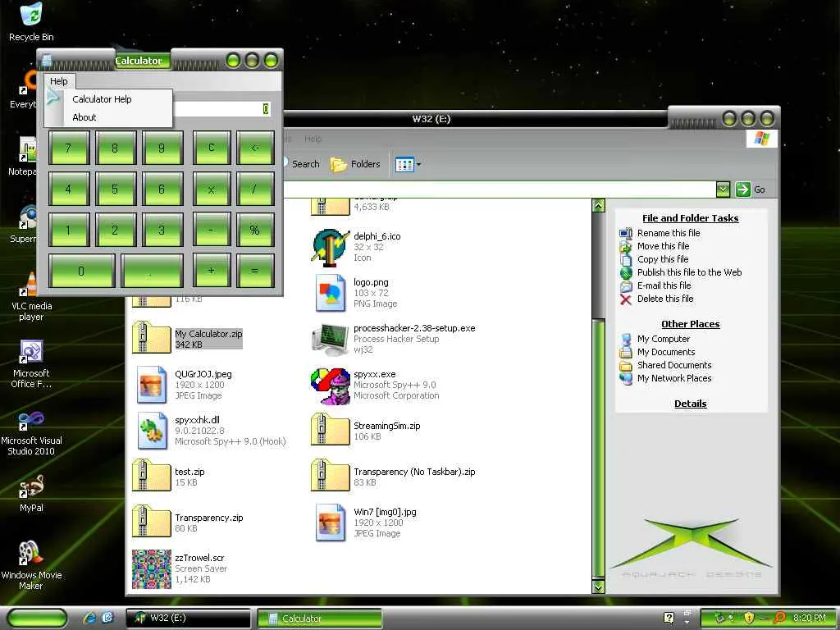Screen dimensions: 840x630
Task: Click the green Start button
Action: point(38,618)
